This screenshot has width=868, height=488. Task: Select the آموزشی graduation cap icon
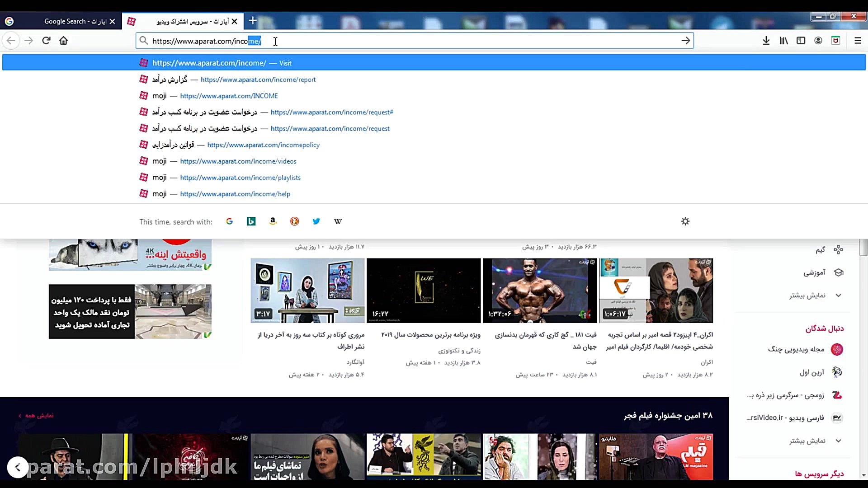[839, 272]
